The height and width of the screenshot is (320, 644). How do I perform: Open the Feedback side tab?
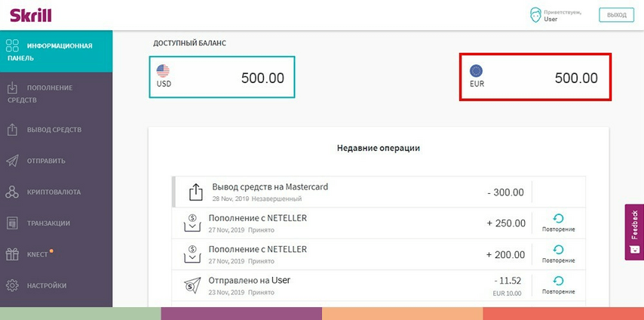634,232
